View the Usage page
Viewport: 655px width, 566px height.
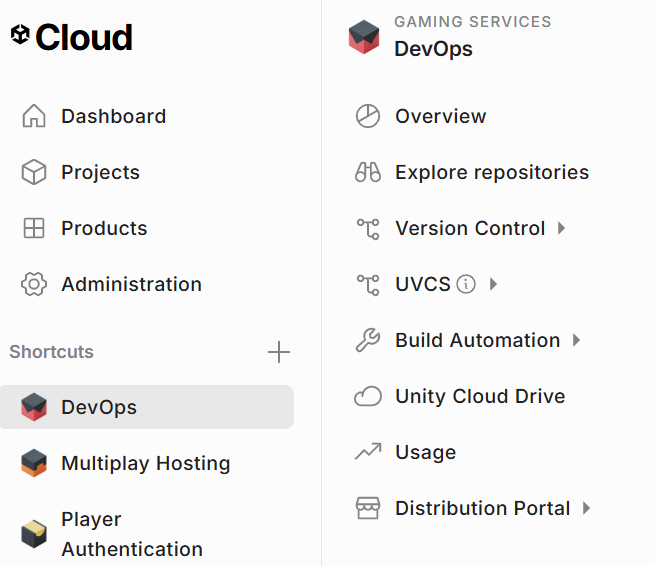pyautogui.click(x=426, y=452)
